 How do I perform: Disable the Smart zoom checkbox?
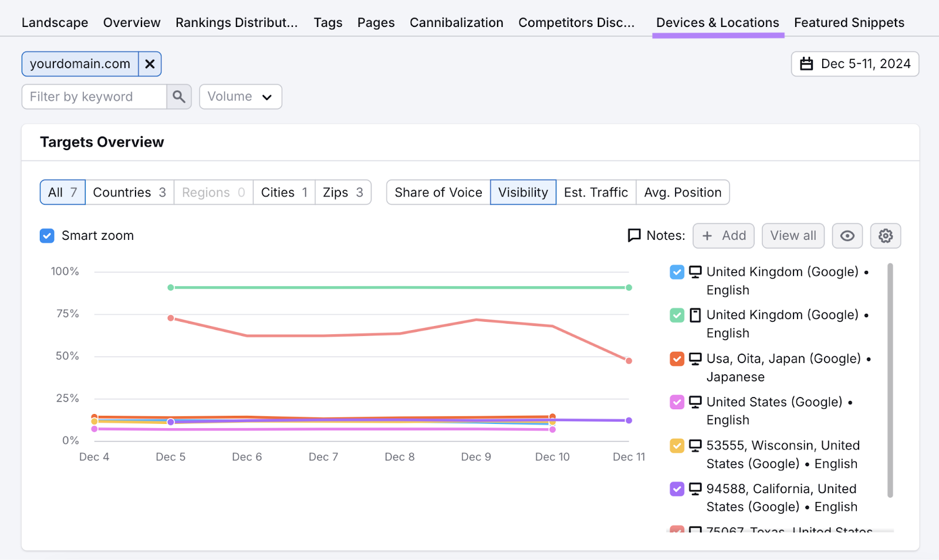click(46, 235)
